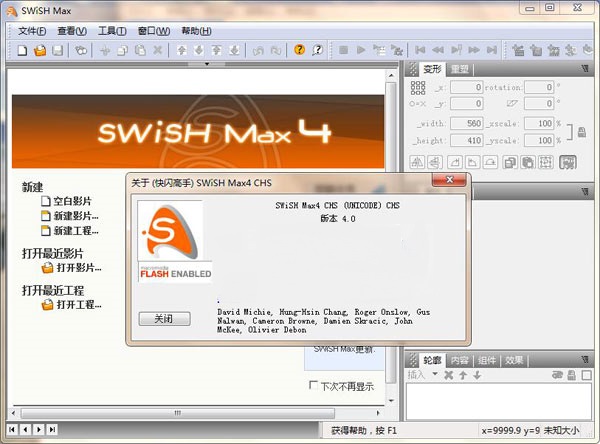This screenshot has height=444, width=600.
Task: Click the move up arrow in 轮廓 panel
Action: [463, 375]
